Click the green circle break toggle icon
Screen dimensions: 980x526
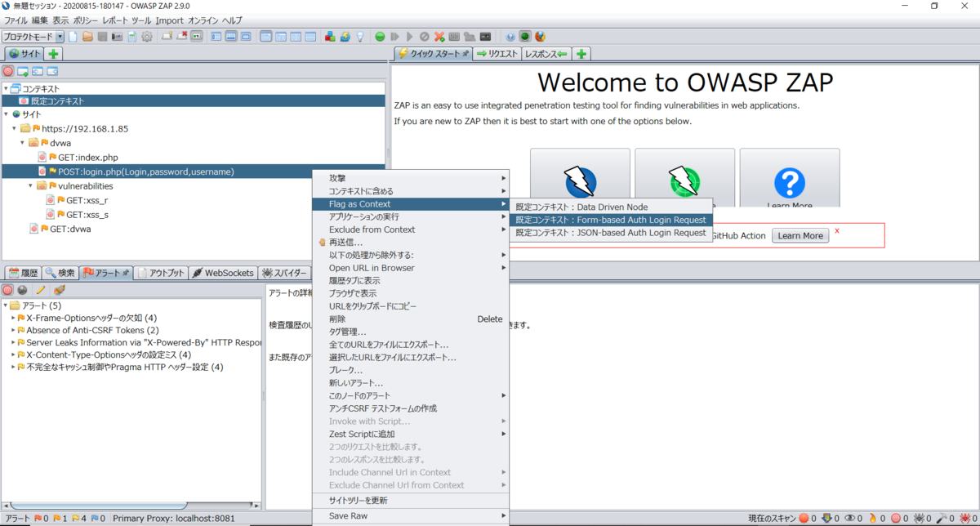tap(380, 37)
